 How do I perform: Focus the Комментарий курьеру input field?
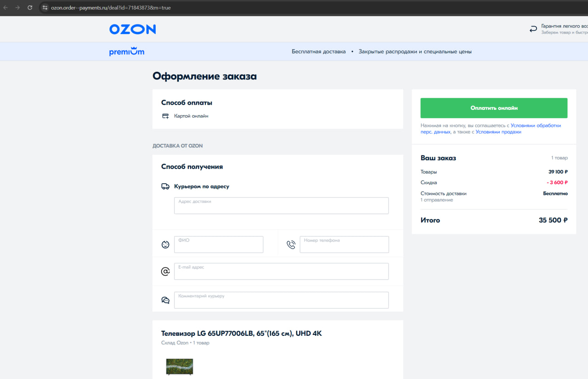tap(281, 300)
